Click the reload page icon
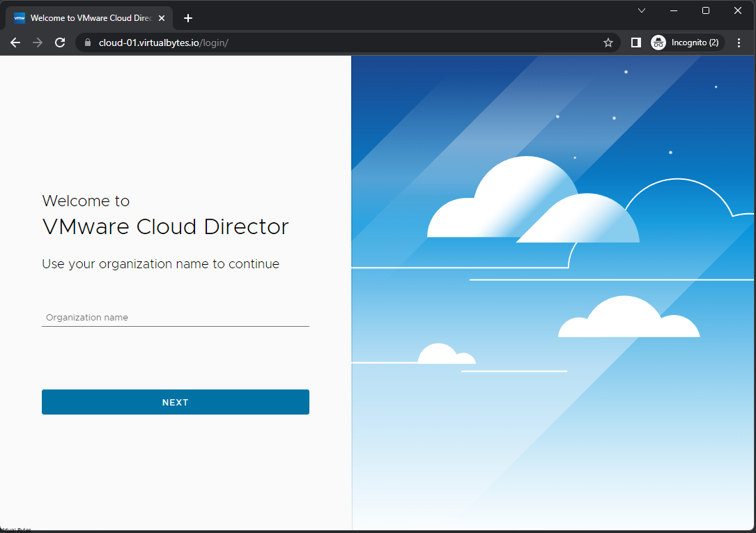This screenshot has height=533, width=756. point(60,43)
